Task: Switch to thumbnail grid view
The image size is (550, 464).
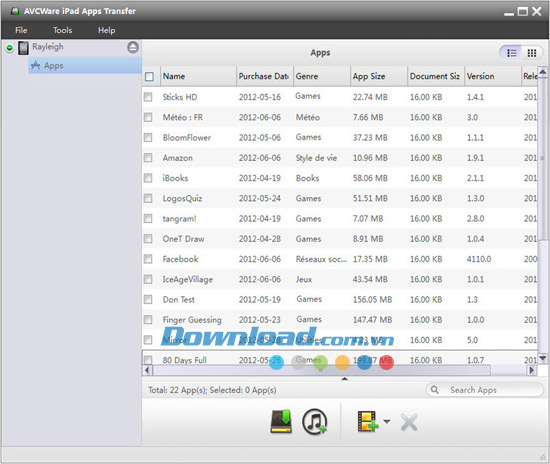Action: point(532,53)
